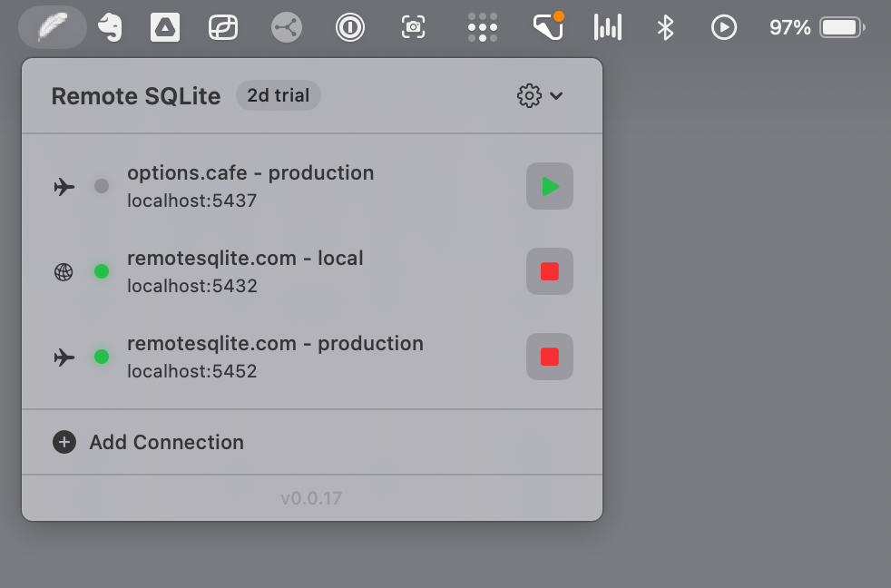Viewport: 891px width, 588px height.
Task: Click the Remote SQLite feather menu bar icon
Action: pyautogui.click(x=52, y=27)
